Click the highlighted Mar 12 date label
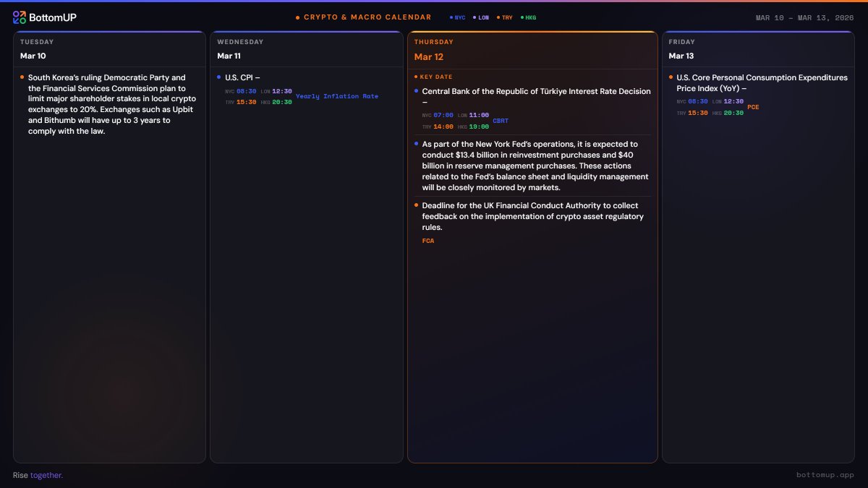The image size is (868, 488). (429, 56)
